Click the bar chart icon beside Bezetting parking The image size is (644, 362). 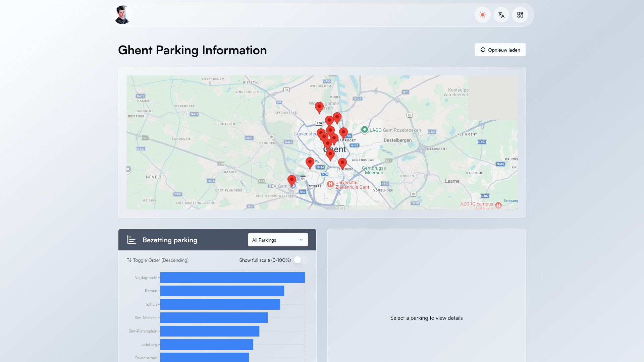(131, 240)
